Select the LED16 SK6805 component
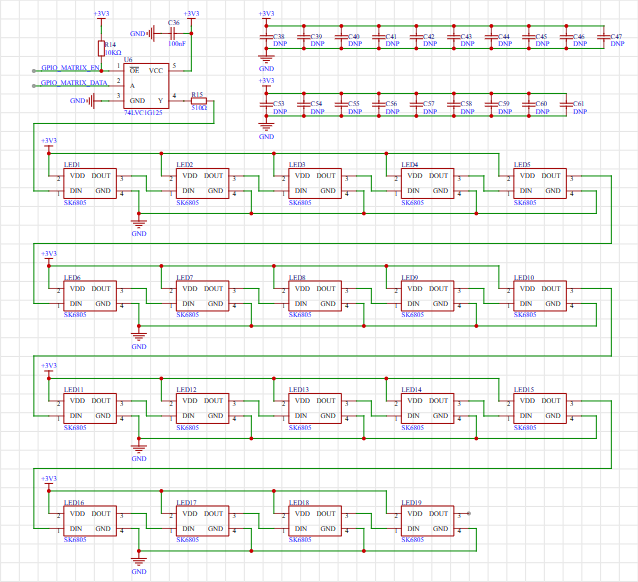 (90, 521)
